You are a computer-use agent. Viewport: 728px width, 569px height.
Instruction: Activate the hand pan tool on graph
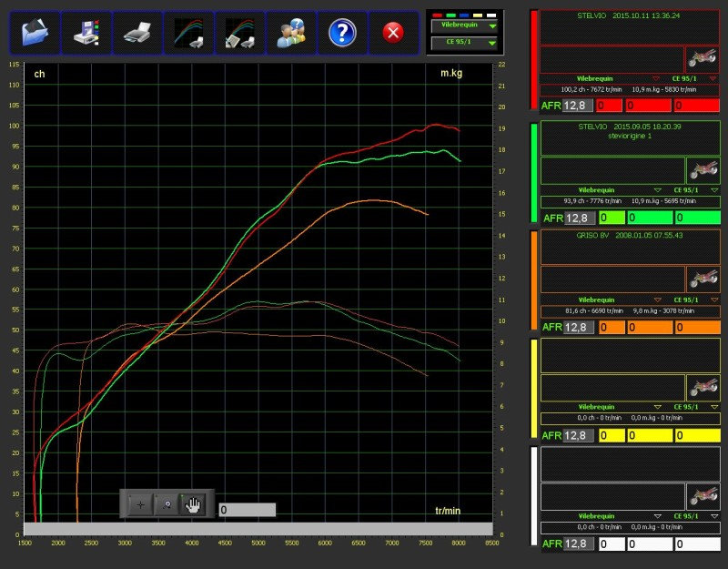click(193, 503)
